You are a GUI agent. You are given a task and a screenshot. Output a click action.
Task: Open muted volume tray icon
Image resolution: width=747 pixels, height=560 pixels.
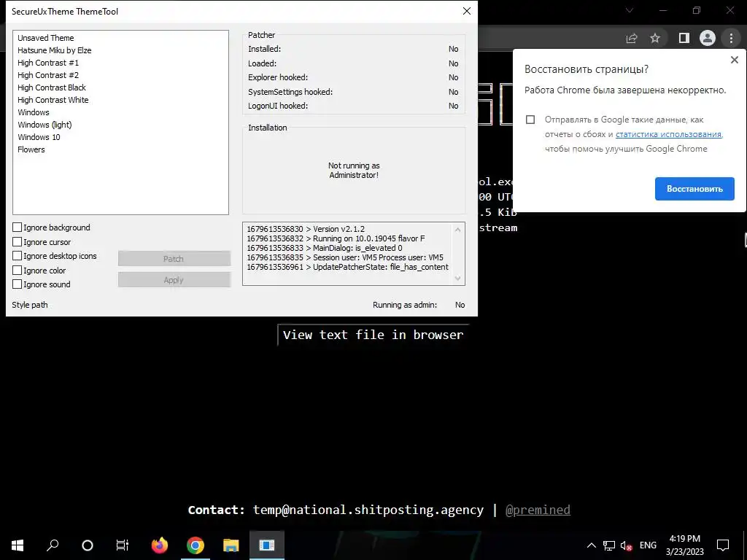[626, 546]
